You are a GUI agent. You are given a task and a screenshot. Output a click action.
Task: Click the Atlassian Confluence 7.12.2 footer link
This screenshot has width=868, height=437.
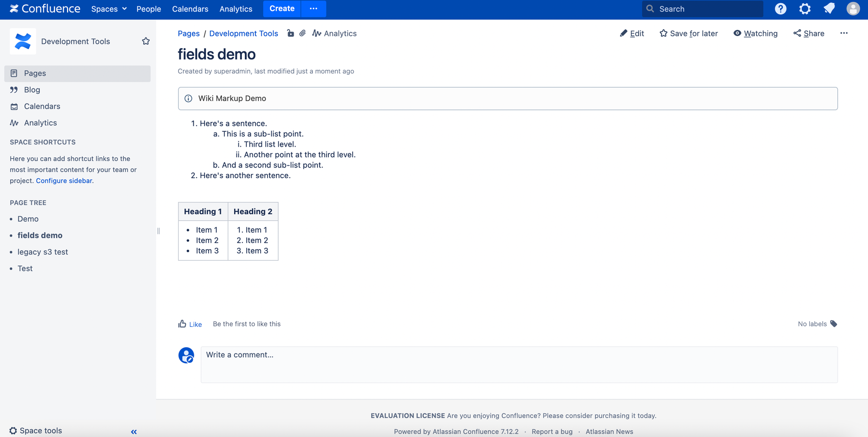tap(476, 432)
